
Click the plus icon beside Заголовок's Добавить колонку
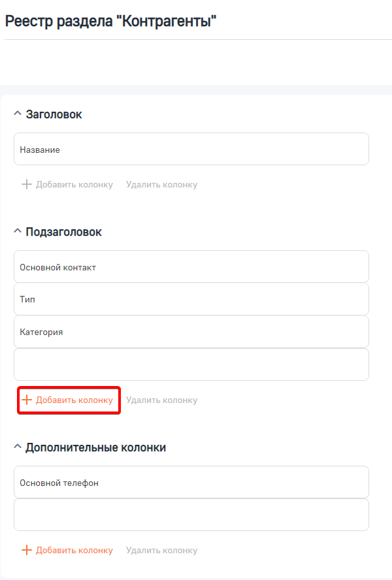[x=27, y=184]
